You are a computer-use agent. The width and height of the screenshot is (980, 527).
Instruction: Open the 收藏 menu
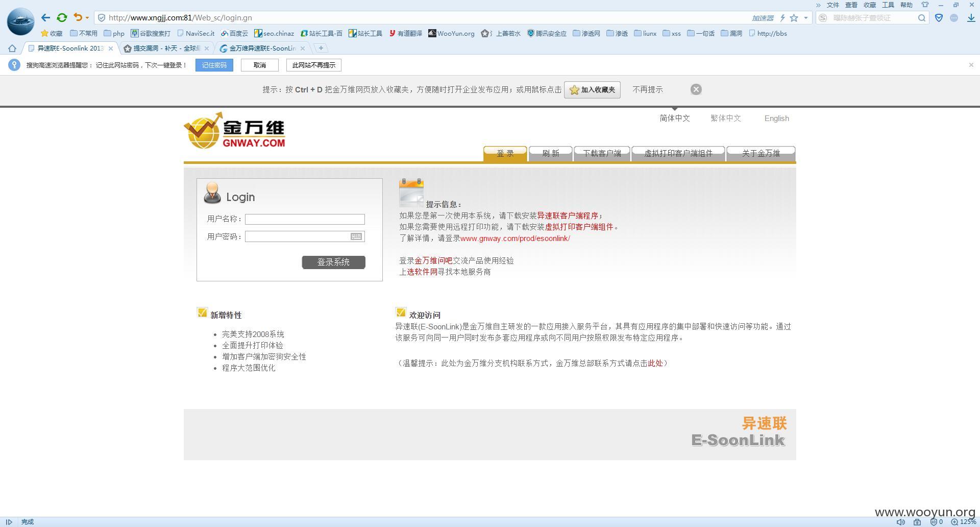870,5
